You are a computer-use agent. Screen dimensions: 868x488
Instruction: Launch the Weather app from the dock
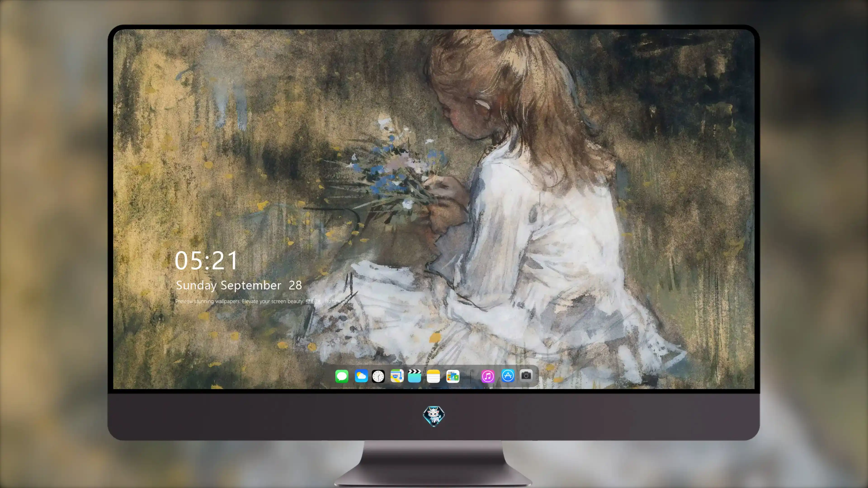[x=361, y=376]
